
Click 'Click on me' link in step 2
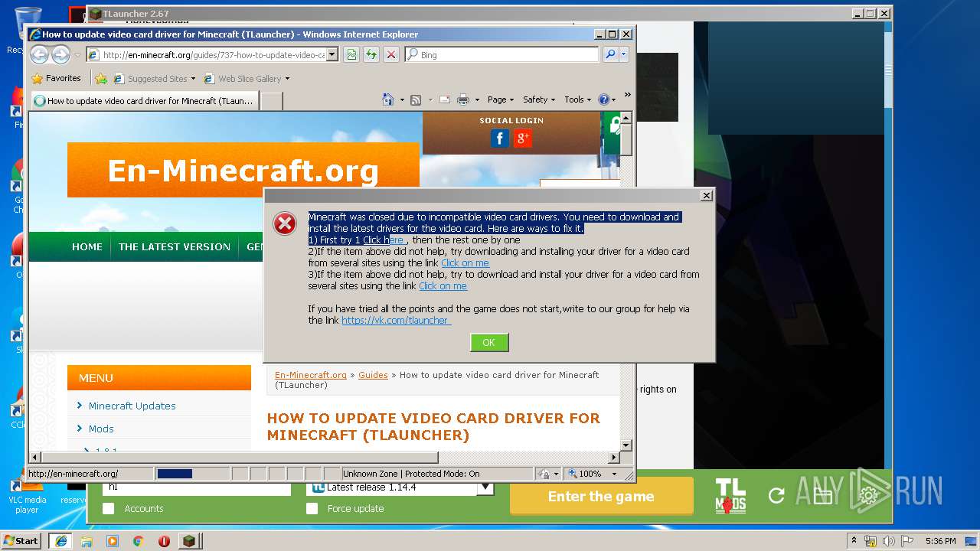tap(465, 262)
